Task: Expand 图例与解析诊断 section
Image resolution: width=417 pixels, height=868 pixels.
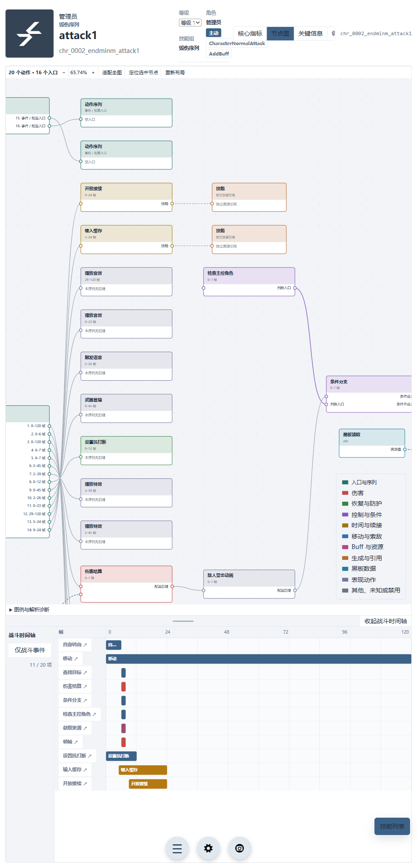Action: click(29, 610)
